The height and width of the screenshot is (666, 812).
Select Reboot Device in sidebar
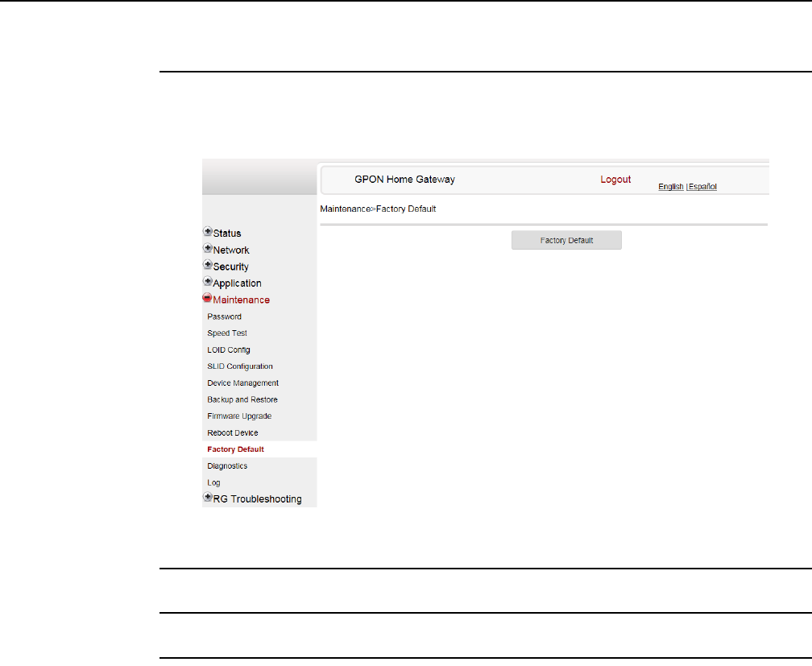coord(233,433)
